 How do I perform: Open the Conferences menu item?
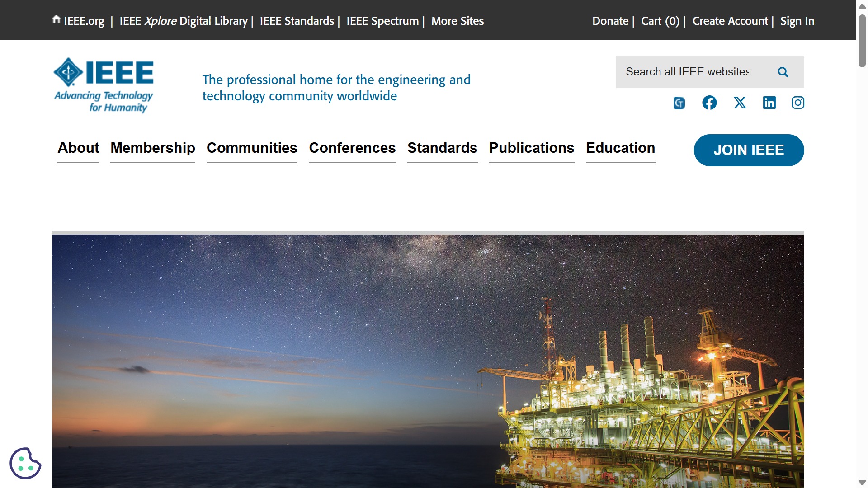pyautogui.click(x=352, y=148)
